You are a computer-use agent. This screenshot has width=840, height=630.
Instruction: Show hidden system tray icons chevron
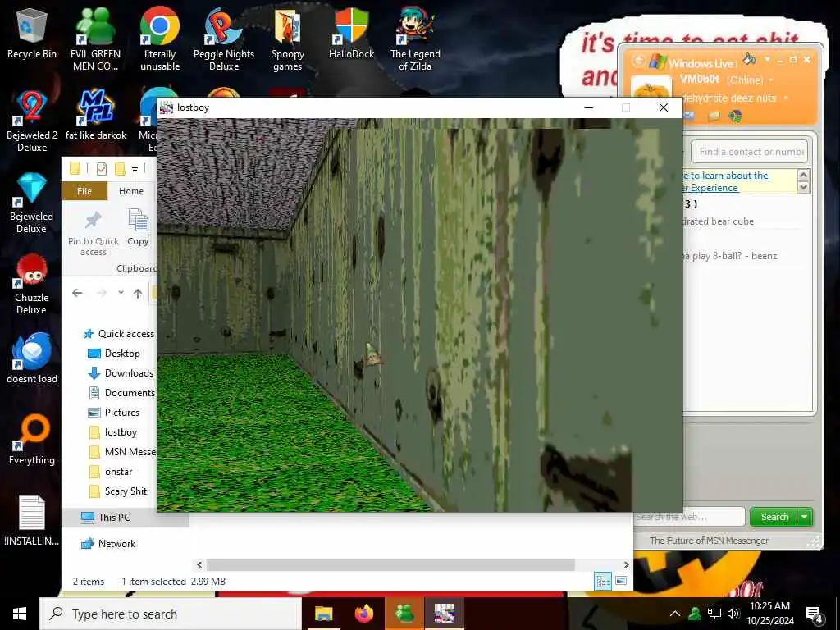pyautogui.click(x=675, y=614)
